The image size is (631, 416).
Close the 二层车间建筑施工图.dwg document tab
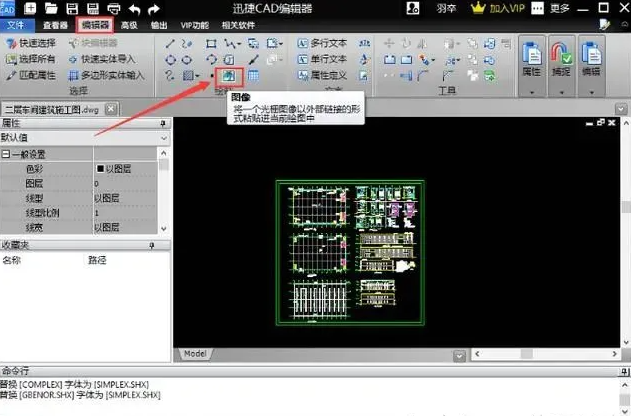click(x=112, y=108)
